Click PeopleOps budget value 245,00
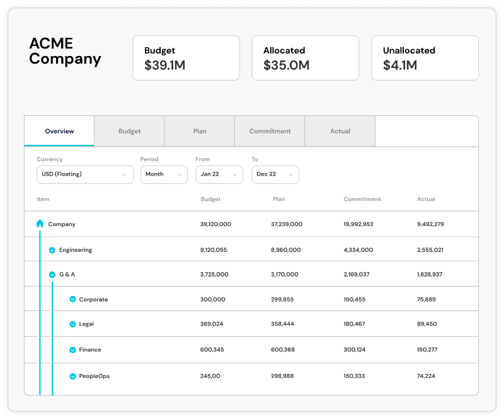The height and width of the screenshot is (420, 504). click(210, 376)
